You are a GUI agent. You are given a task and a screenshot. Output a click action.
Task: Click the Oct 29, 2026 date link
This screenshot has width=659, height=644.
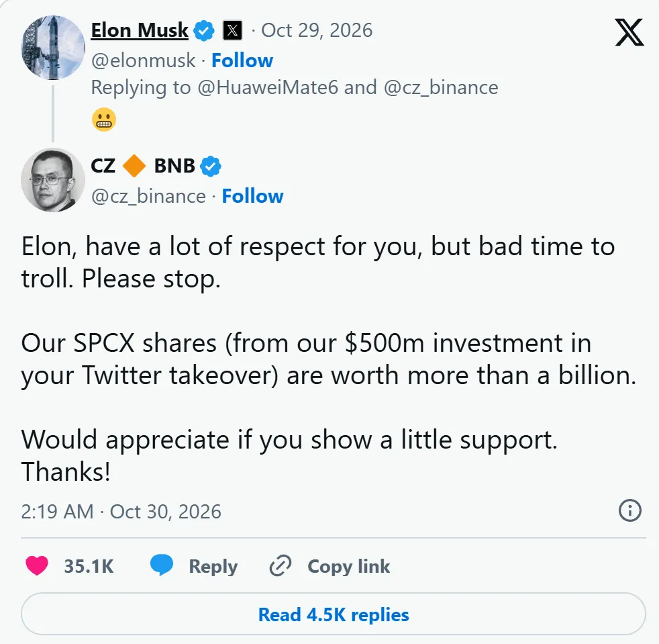317,30
